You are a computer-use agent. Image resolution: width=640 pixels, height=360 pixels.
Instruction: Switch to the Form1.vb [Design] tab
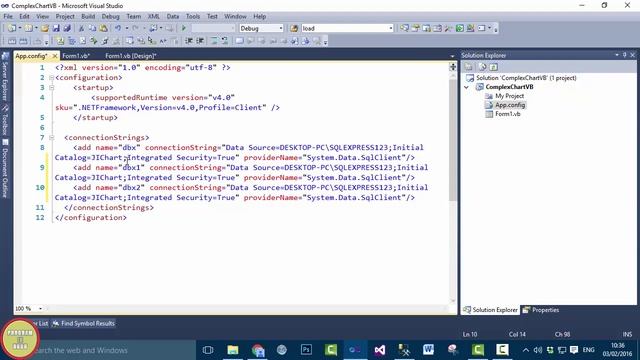tap(131, 56)
